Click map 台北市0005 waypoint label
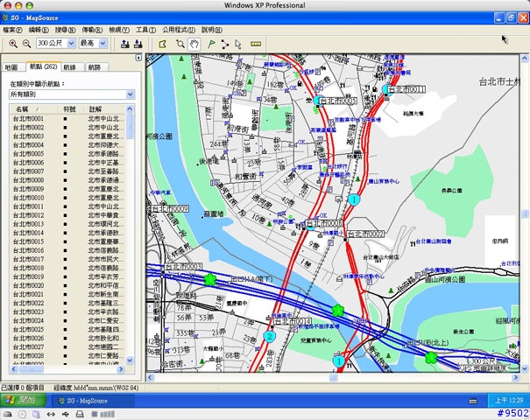Image resolution: width=530 pixels, height=420 pixels. (337, 101)
